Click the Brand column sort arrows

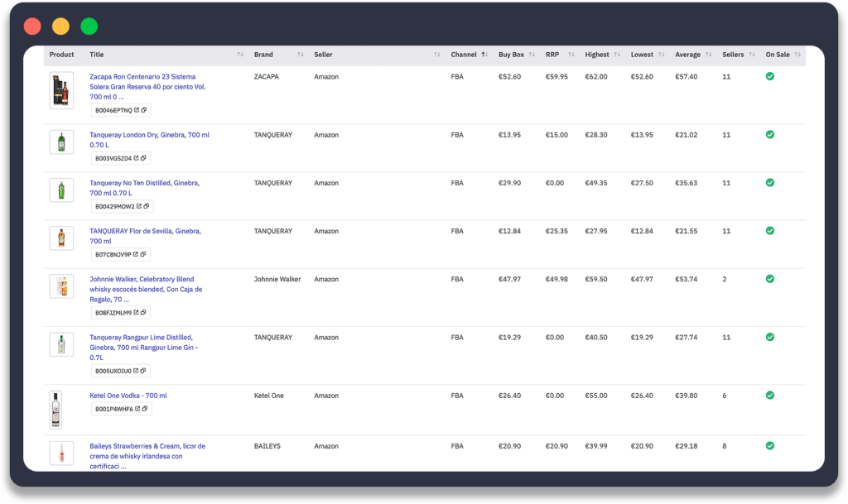click(x=300, y=55)
